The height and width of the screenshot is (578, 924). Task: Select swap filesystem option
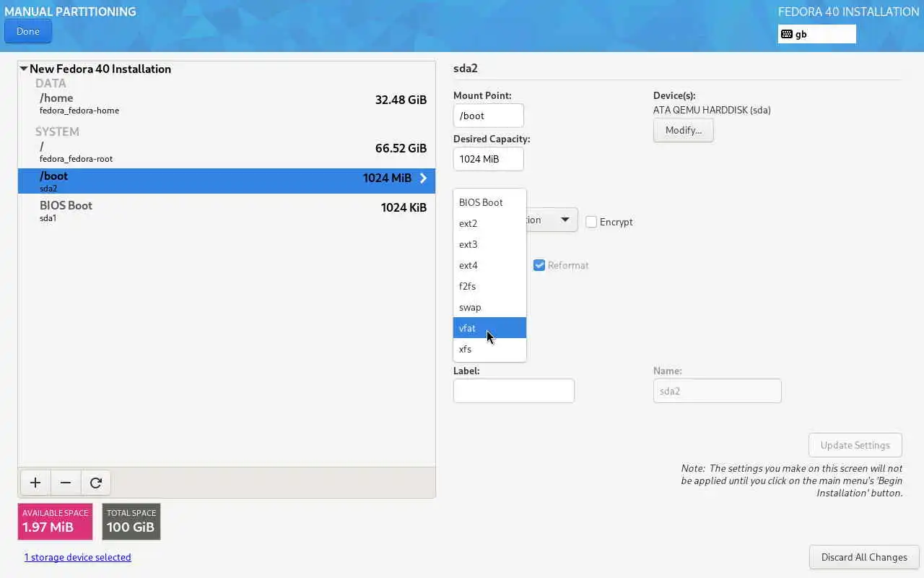pyautogui.click(x=489, y=307)
